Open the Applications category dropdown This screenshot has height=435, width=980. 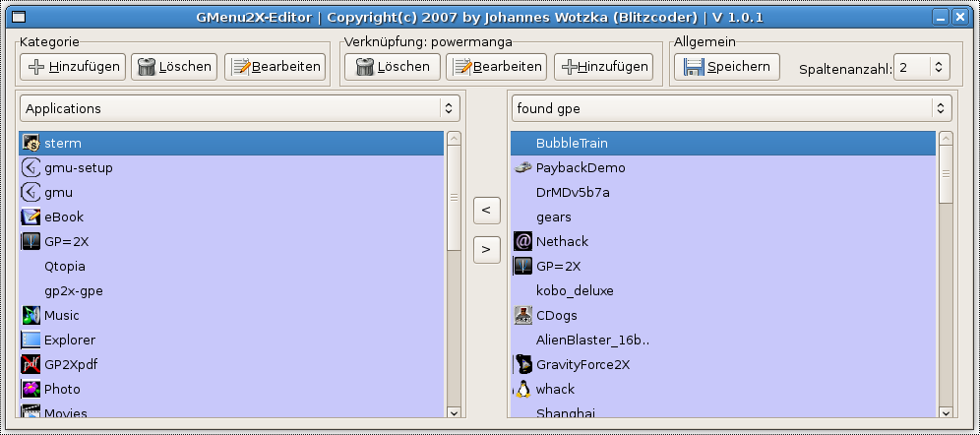(240, 108)
